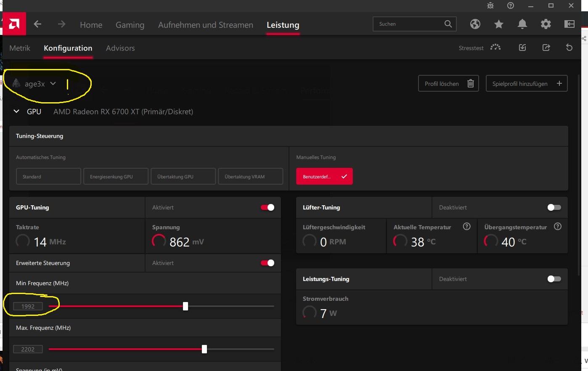Click the plus icon on Spielprofil hinzufügen
The height and width of the screenshot is (371, 588).
(559, 83)
